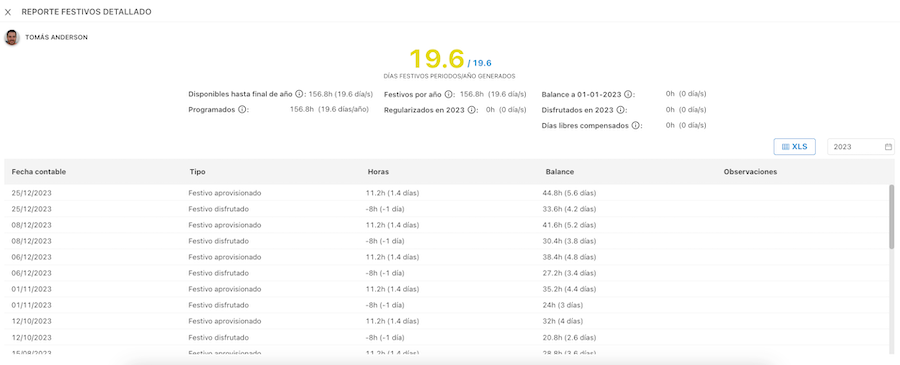Select Festivo disfrutado type in 33.6h row

tap(219, 209)
